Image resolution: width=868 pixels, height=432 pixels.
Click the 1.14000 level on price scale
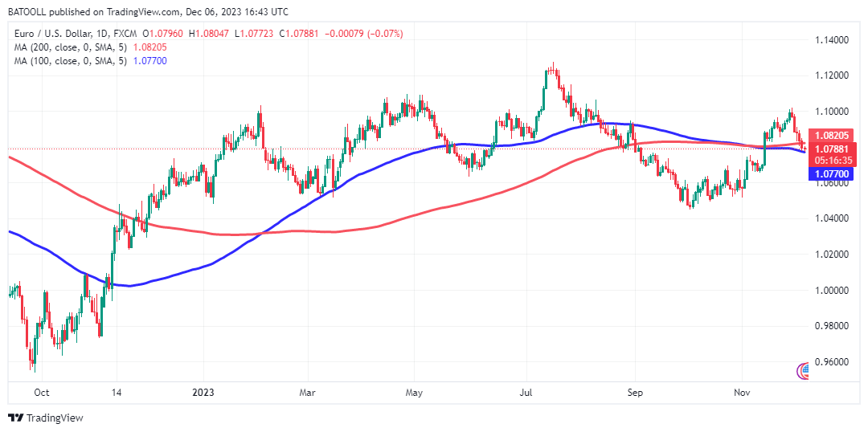click(832, 39)
